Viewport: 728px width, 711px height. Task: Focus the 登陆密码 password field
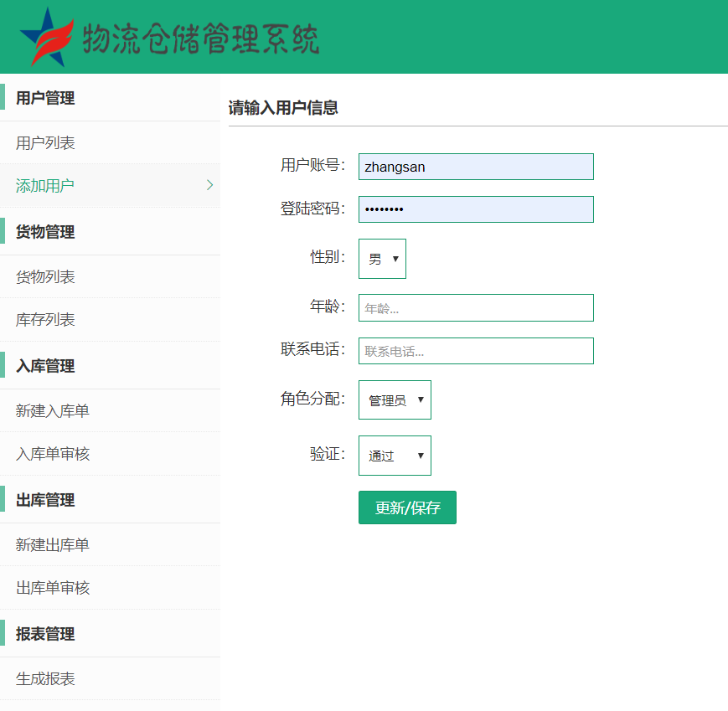coord(476,209)
